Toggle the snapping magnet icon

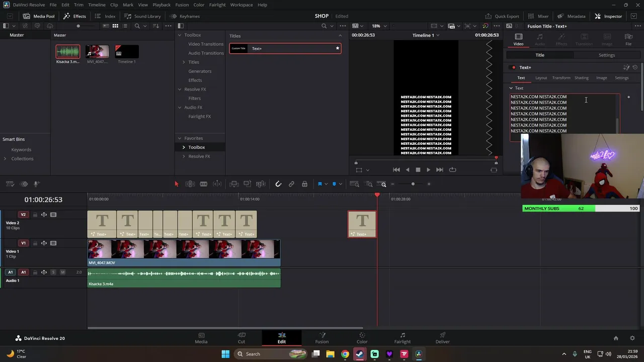click(x=278, y=184)
